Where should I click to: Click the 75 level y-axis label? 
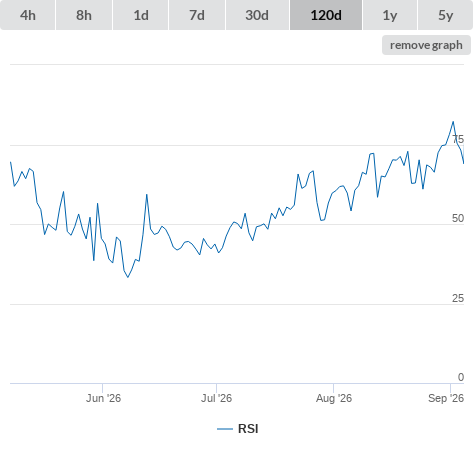[458, 139]
